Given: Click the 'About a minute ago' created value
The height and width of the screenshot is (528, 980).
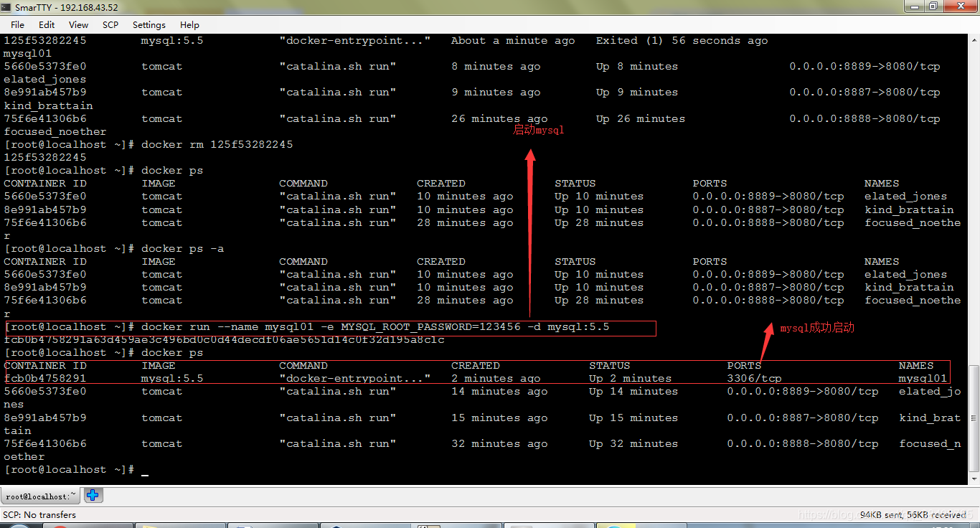Looking at the screenshot, I should coord(513,40).
